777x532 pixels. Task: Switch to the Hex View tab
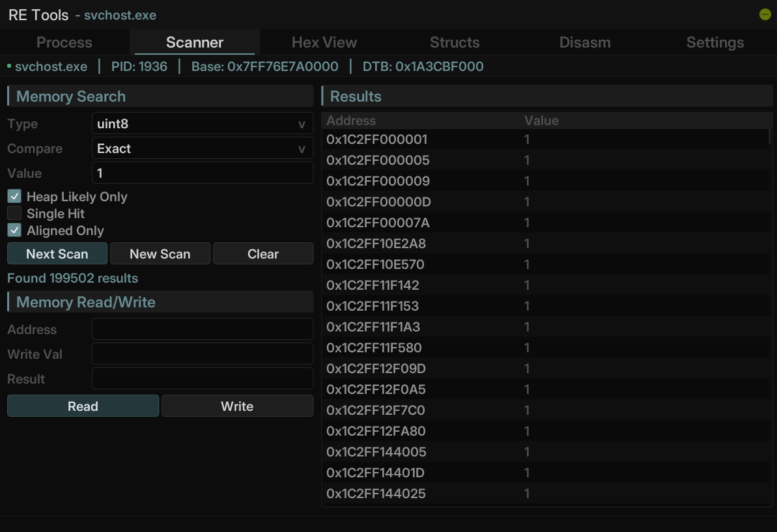tap(324, 42)
